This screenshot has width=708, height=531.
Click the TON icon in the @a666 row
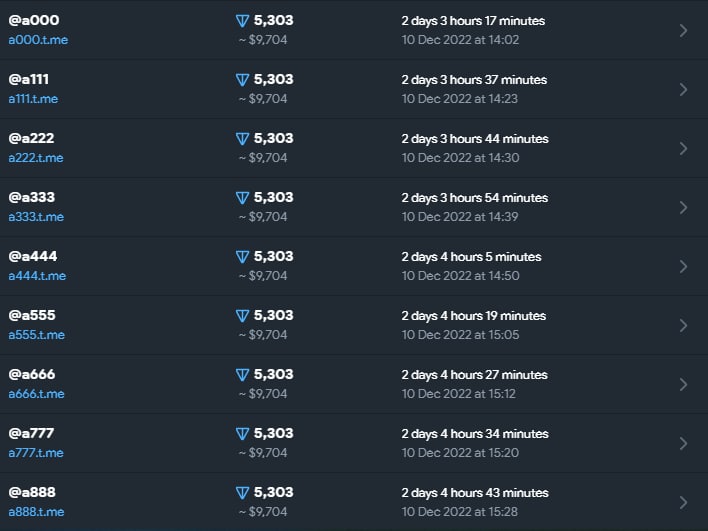point(242,375)
